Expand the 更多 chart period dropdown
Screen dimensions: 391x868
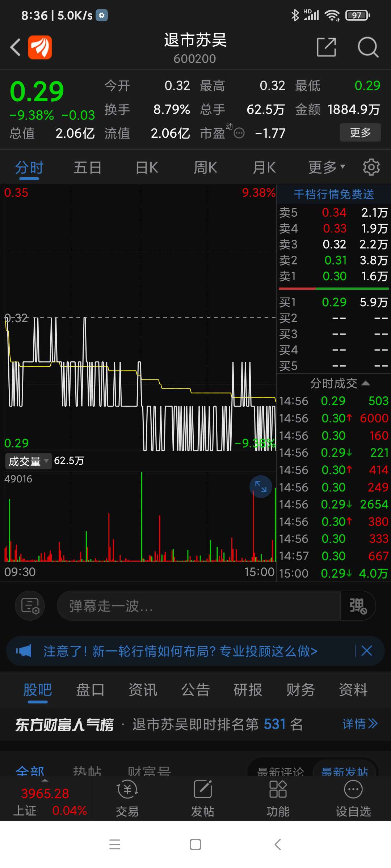pos(327,167)
